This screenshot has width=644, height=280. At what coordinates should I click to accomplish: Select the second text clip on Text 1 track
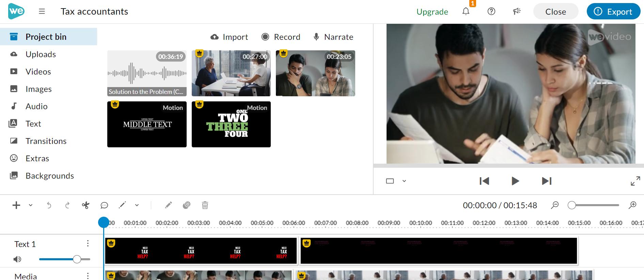[439, 251]
